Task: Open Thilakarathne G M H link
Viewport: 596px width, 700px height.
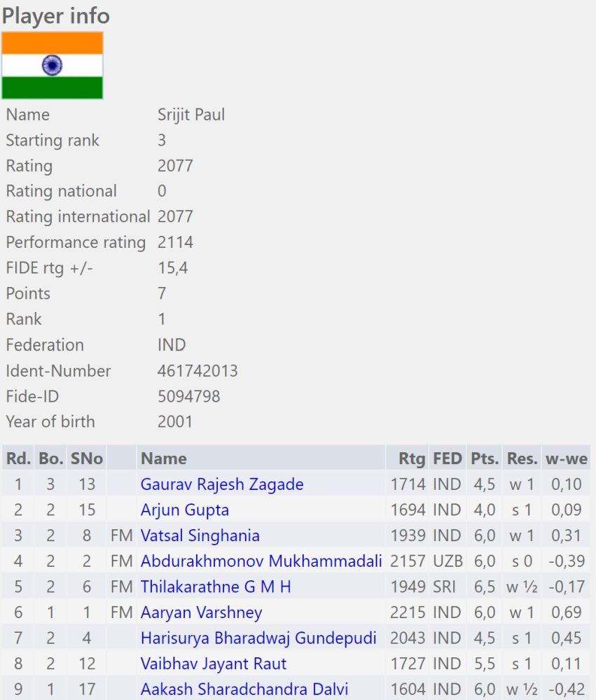Action: pos(215,587)
